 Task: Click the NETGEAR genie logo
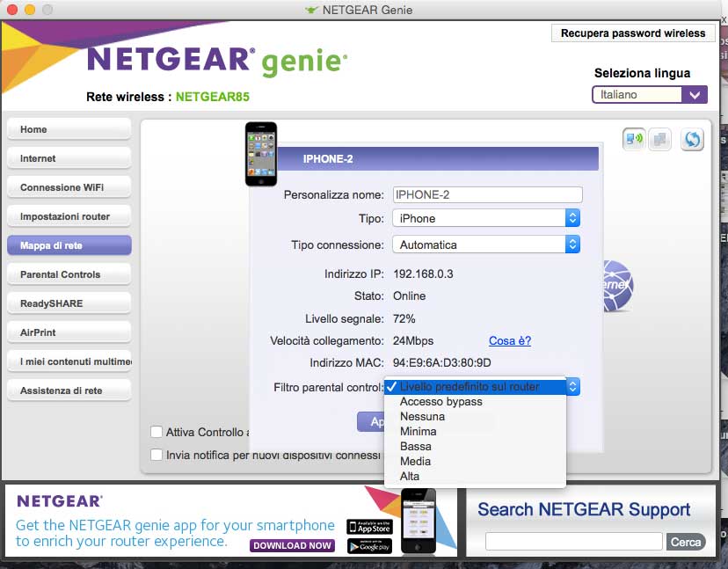(217, 61)
